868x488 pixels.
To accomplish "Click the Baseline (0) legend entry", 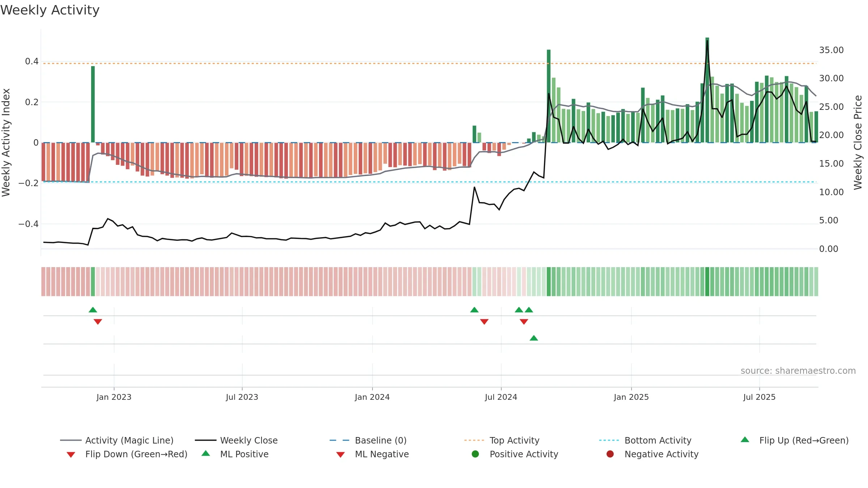I will [368, 440].
